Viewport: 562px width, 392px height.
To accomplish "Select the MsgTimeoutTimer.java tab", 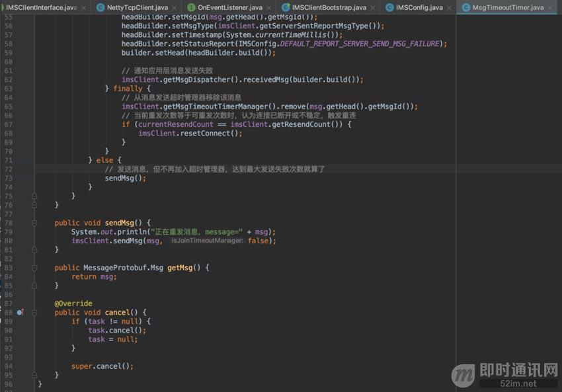I will click(508, 7).
